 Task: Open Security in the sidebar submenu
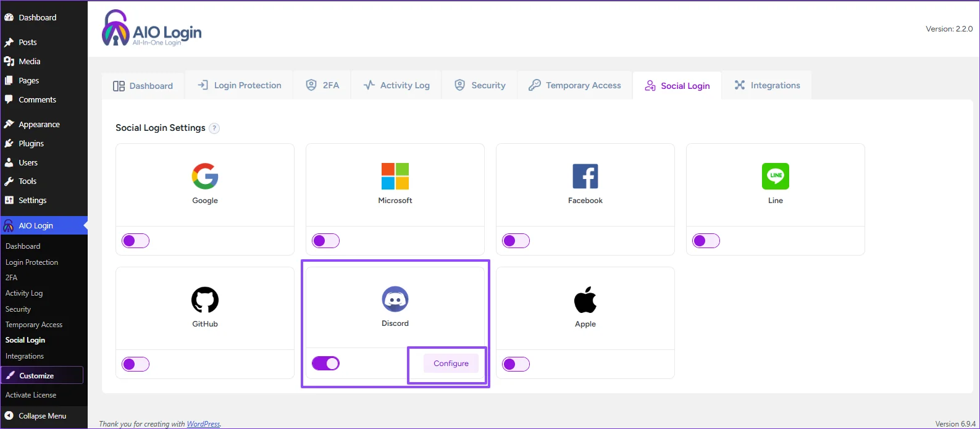tap(19, 309)
